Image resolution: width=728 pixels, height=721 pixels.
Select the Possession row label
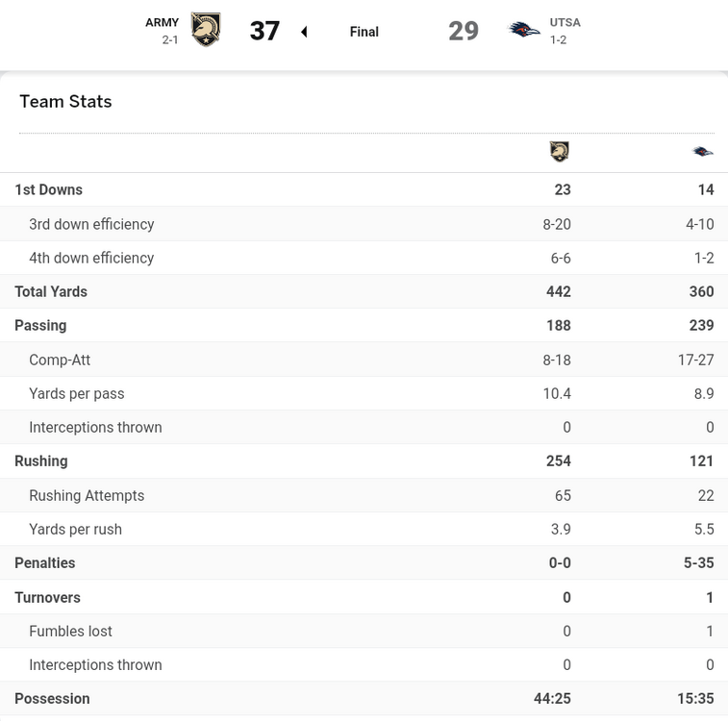click(52, 698)
